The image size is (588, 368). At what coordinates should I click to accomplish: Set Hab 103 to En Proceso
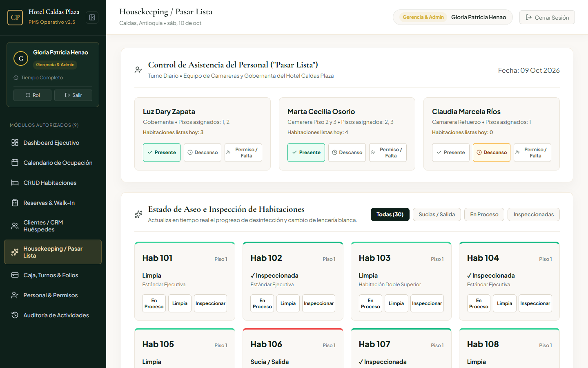coord(370,303)
